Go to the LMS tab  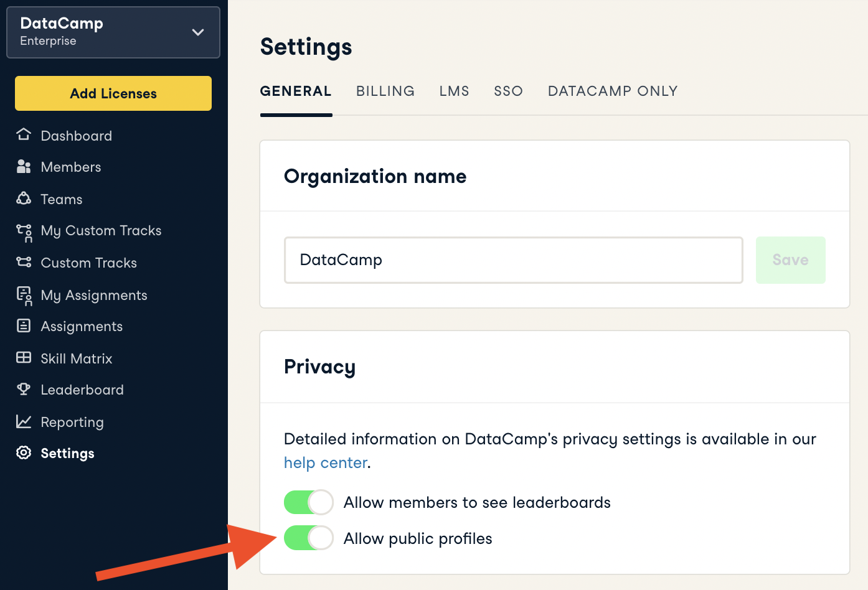[454, 91]
